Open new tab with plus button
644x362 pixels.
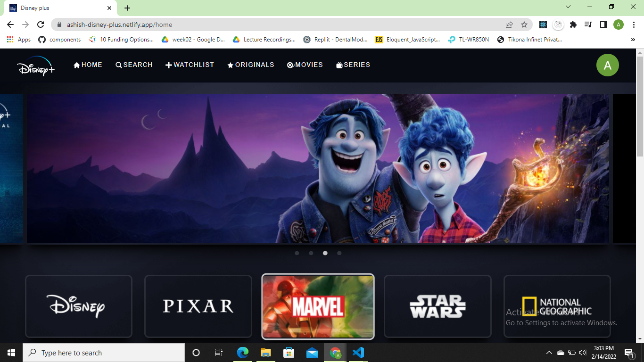[x=127, y=8]
